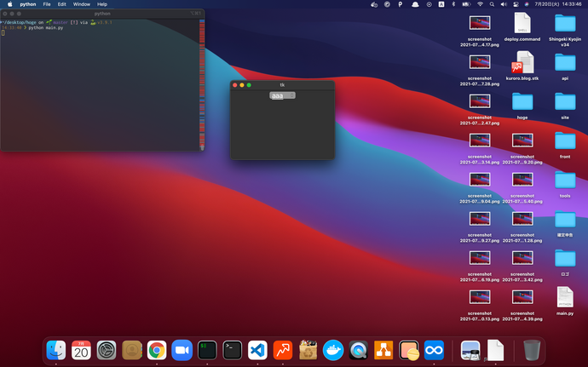This screenshot has width=588, height=367.
Task: Select the hoge folder on desktop
Action: [522, 101]
